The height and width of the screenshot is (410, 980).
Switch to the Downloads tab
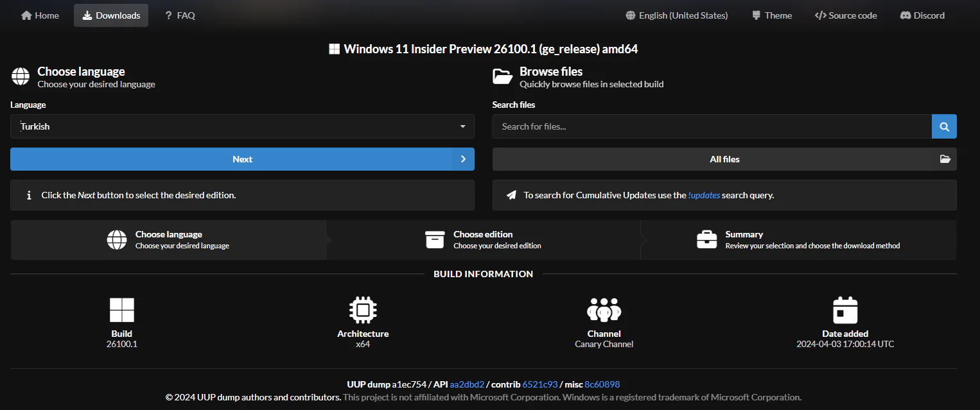[110, 15]
